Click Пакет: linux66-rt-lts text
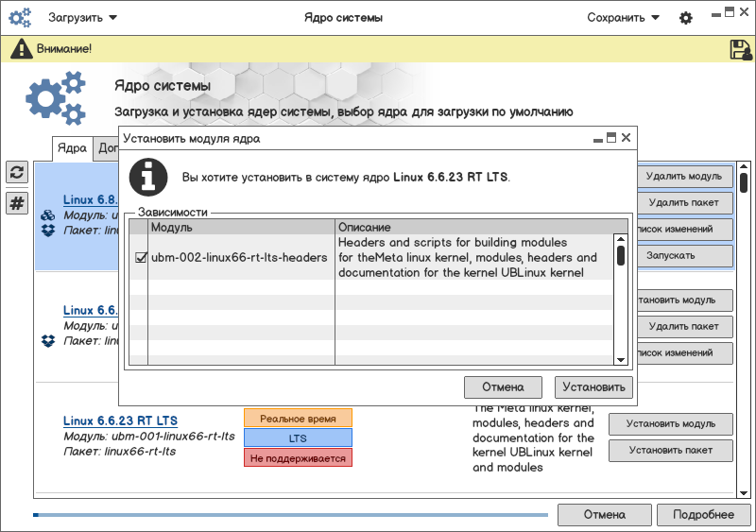 pos(120,452)
